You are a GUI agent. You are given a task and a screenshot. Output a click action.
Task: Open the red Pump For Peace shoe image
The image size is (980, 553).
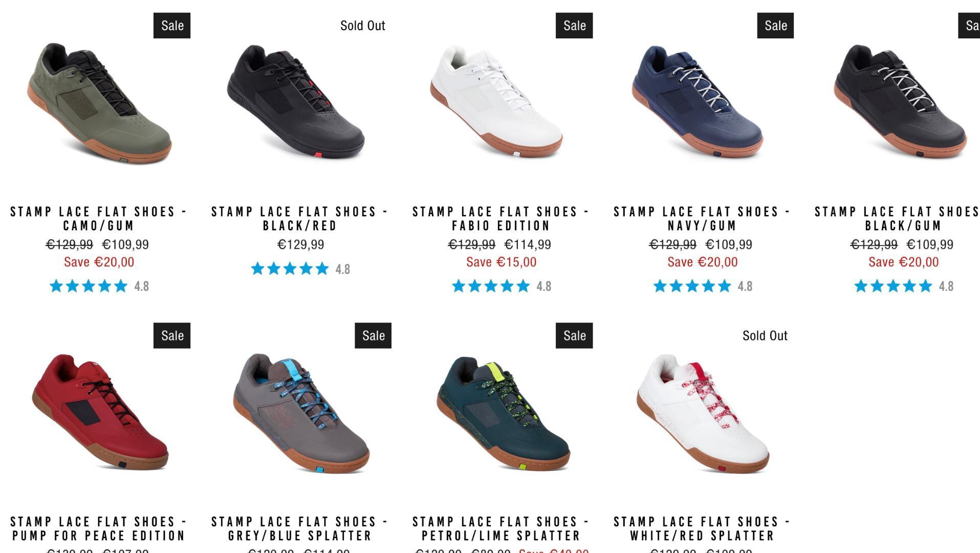[x=100, y=412]
